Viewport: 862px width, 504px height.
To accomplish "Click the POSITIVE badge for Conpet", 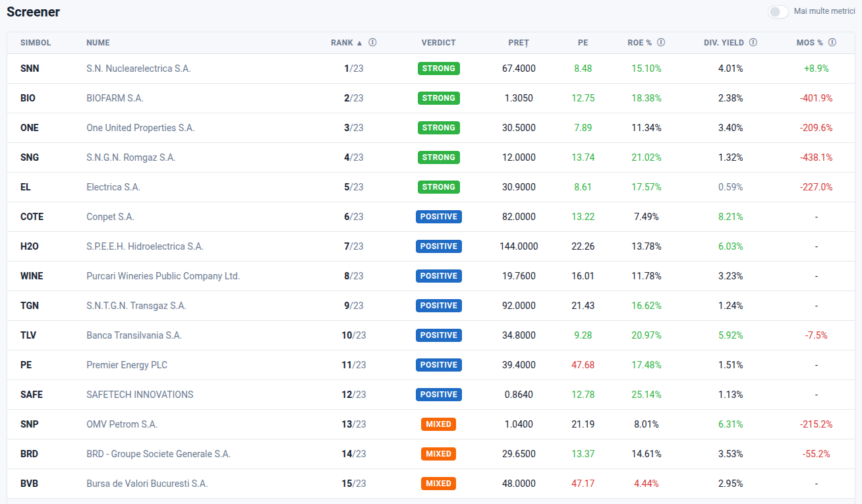I will tap(438, 217).
